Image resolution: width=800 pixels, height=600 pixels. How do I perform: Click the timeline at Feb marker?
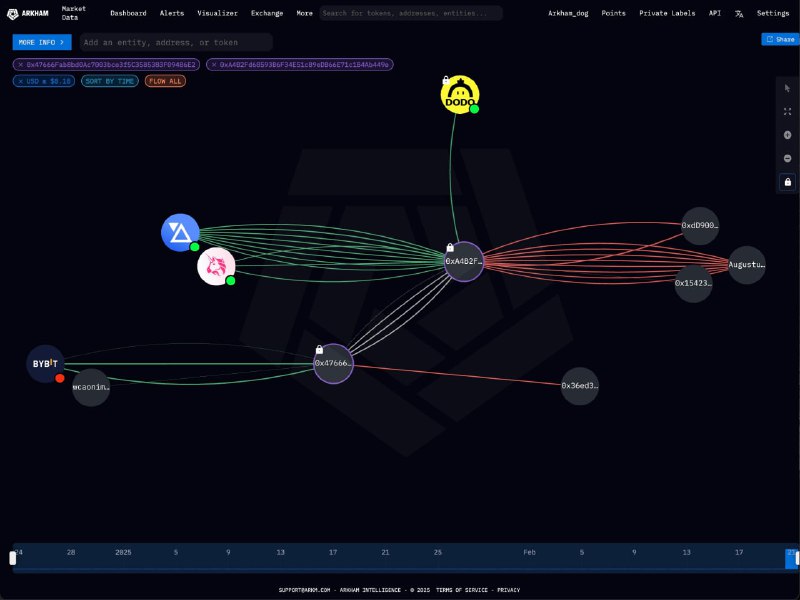coord(529,553)
